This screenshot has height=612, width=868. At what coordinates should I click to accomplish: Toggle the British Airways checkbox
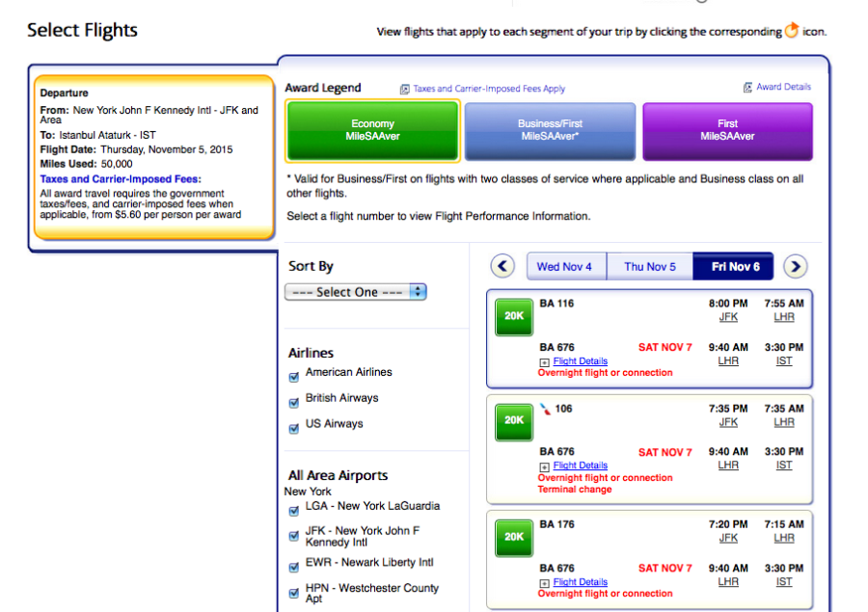(x=294, y=403)
